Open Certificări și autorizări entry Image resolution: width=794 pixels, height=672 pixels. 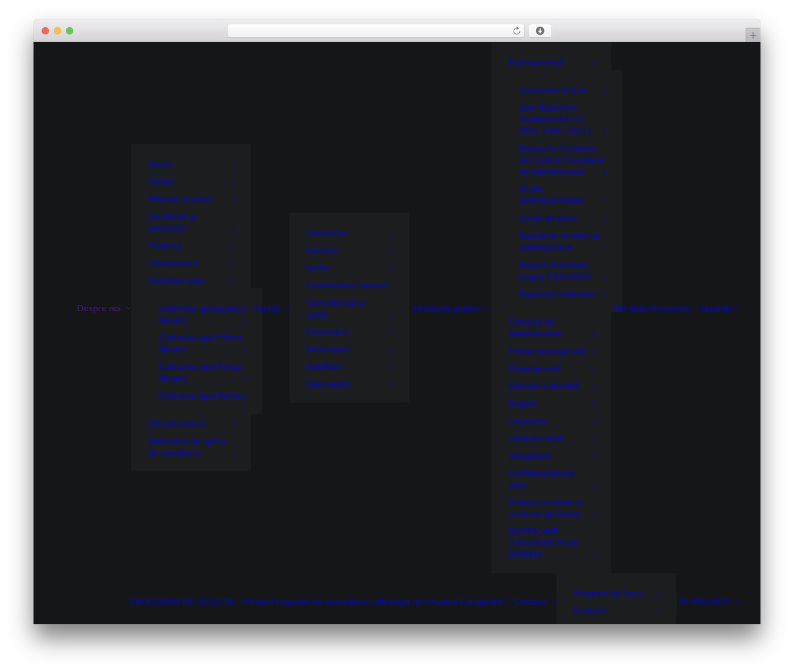pyautogui.click(x=172, y=222)
